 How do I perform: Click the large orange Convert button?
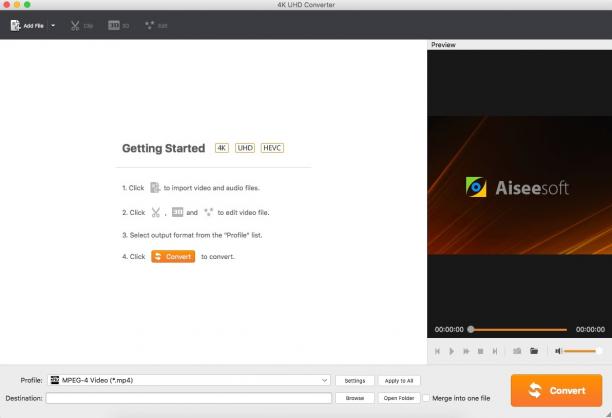(x=556, y=390)
